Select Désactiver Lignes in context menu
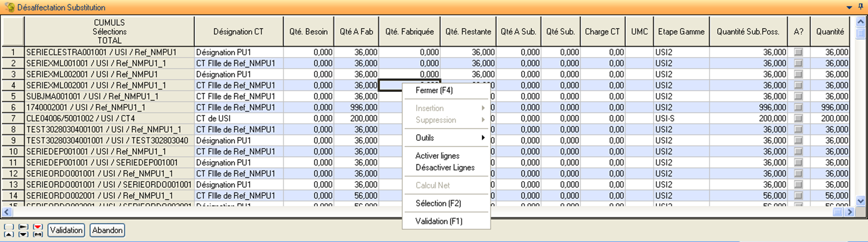The image size is (868, 242). coord(445,168)
